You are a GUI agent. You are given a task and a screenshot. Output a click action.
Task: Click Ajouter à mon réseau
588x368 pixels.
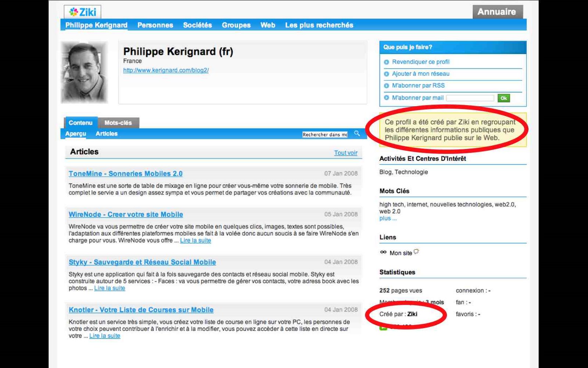tap(421, 74)
